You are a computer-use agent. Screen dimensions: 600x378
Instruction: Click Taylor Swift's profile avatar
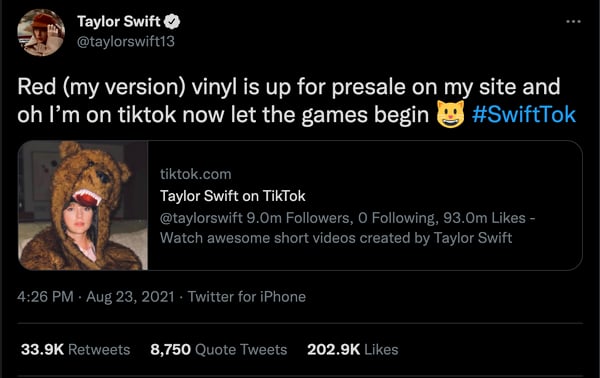[x=41, y=33]
